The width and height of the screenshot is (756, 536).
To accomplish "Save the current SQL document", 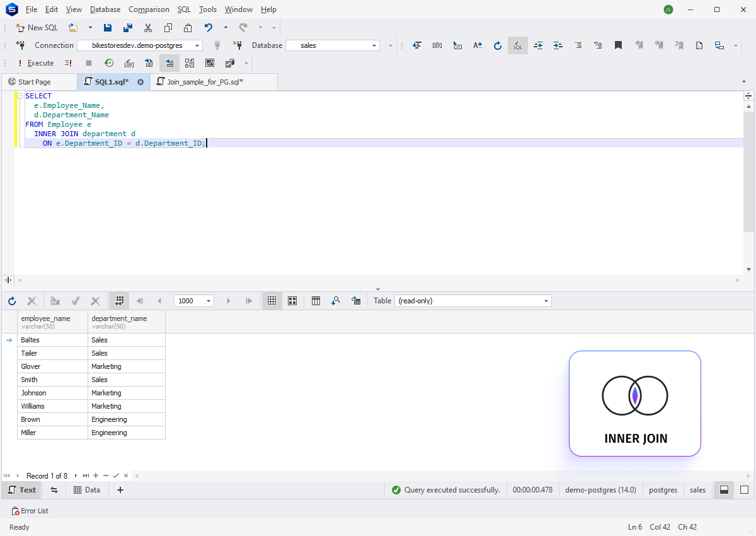I will tap(108, 28).
